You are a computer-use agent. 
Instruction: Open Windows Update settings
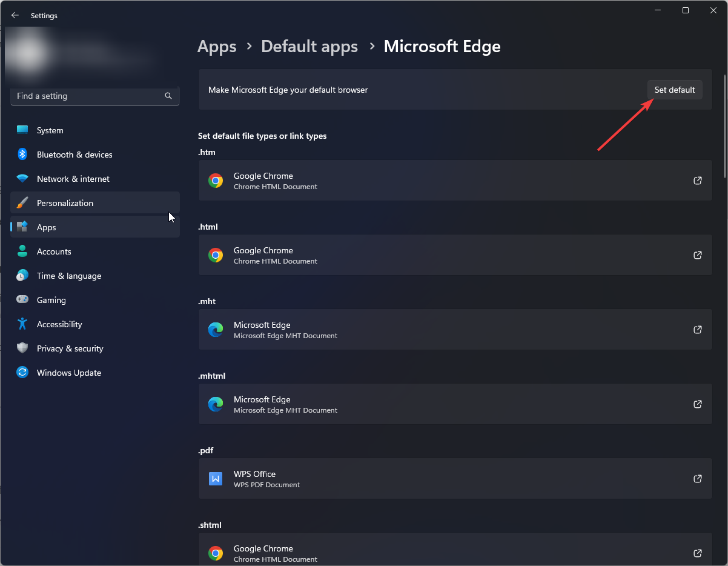click(95, 373)
